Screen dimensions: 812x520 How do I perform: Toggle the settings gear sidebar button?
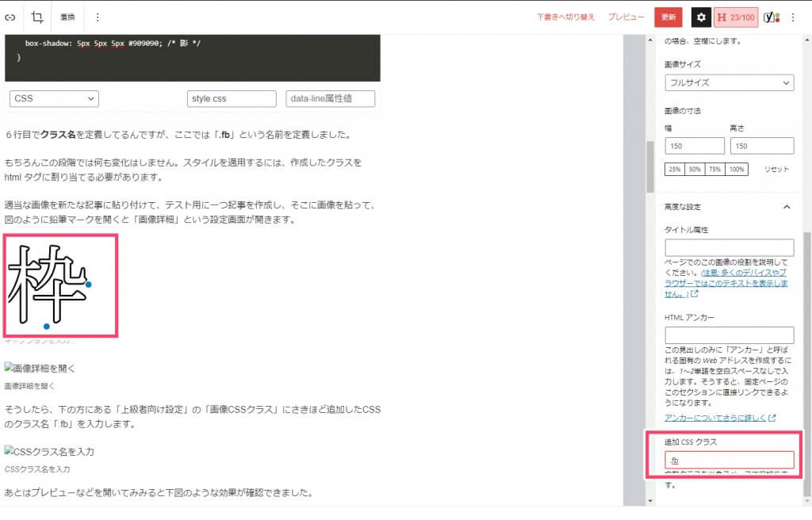[x=701, y=17]
